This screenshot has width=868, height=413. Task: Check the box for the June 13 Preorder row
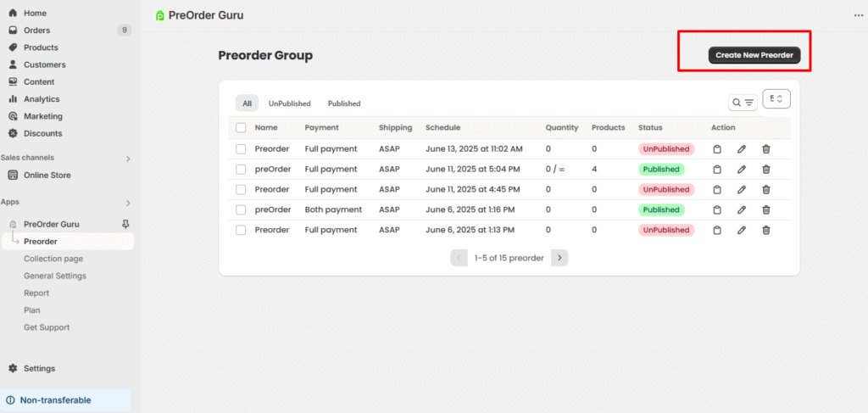point(241,149)
